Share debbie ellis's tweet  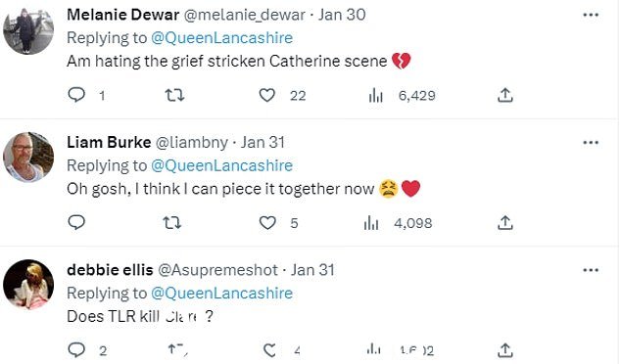click(505, 350)
